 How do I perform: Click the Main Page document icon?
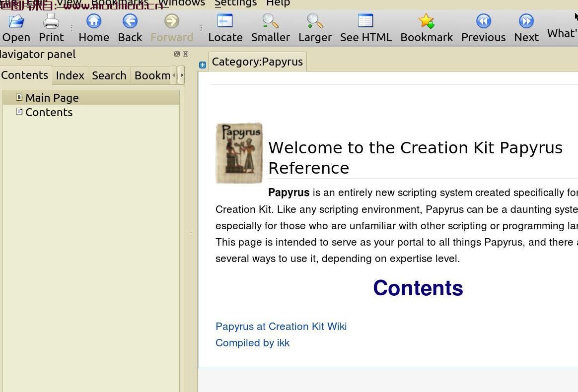(x=19, y=97)
